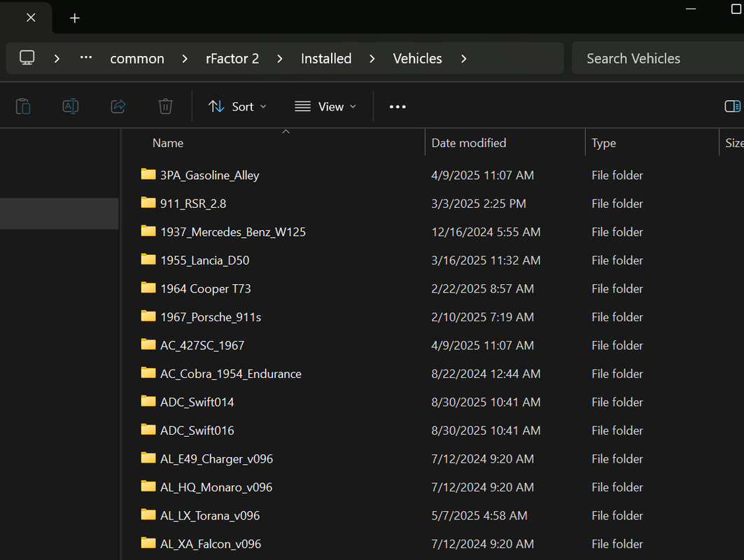Select the 3PA_Gasoline_Alley folder
The image size is (744, 560).
pyautogui.click(x=210, y=175)
